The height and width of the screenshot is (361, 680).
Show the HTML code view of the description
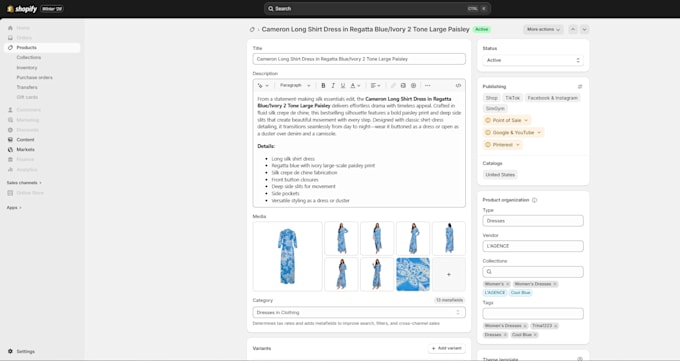pos(458,85)
